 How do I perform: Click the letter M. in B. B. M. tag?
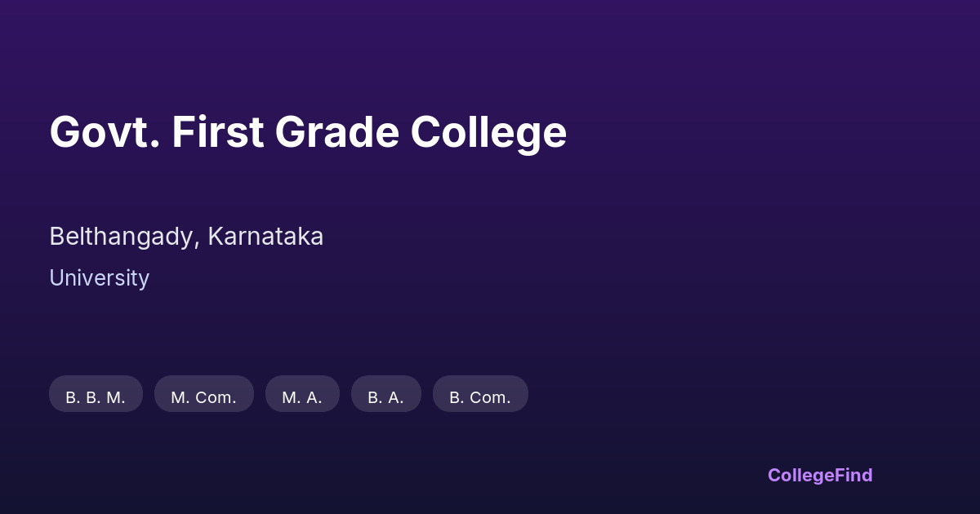(116, 397)
